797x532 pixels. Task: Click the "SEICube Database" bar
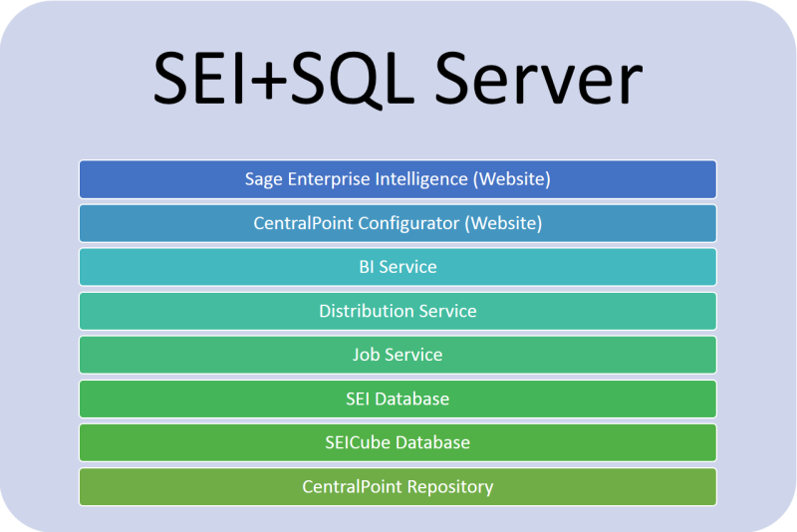point(398,442)
